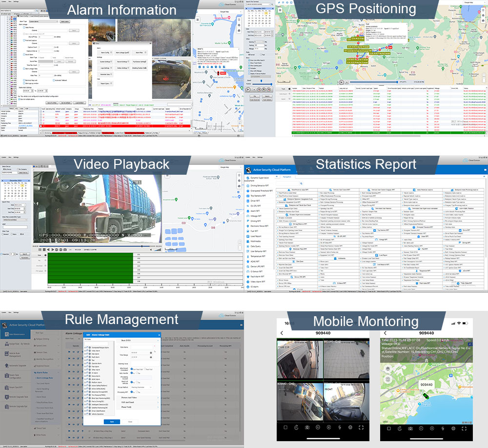Screen dimensions: 488x448
Task: Open the settings gear under the four-camera phone view
Action: click(x=350, y=428)
